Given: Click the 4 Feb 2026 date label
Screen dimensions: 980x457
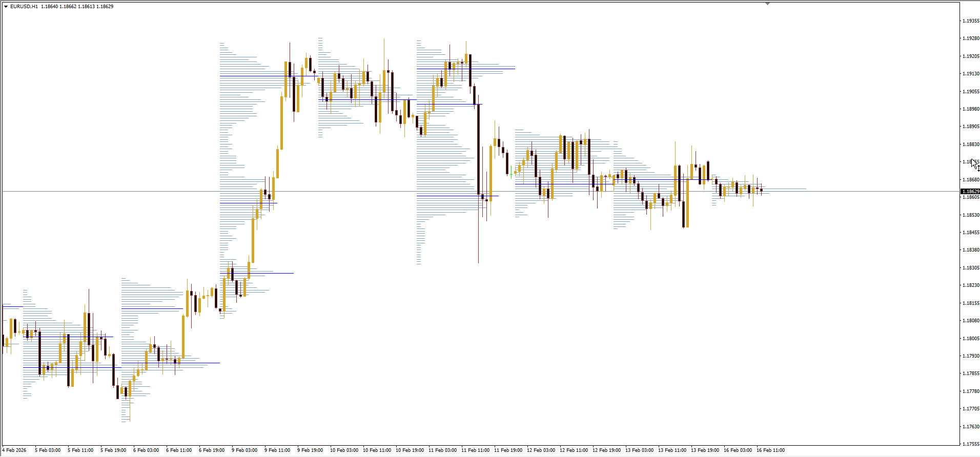Looking at the screenshot, I should click(x=14, y=450).
